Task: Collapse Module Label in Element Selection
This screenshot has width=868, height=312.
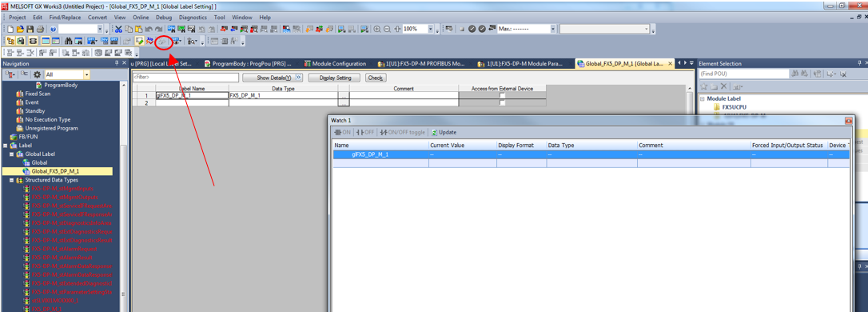Action: (703, 98)
